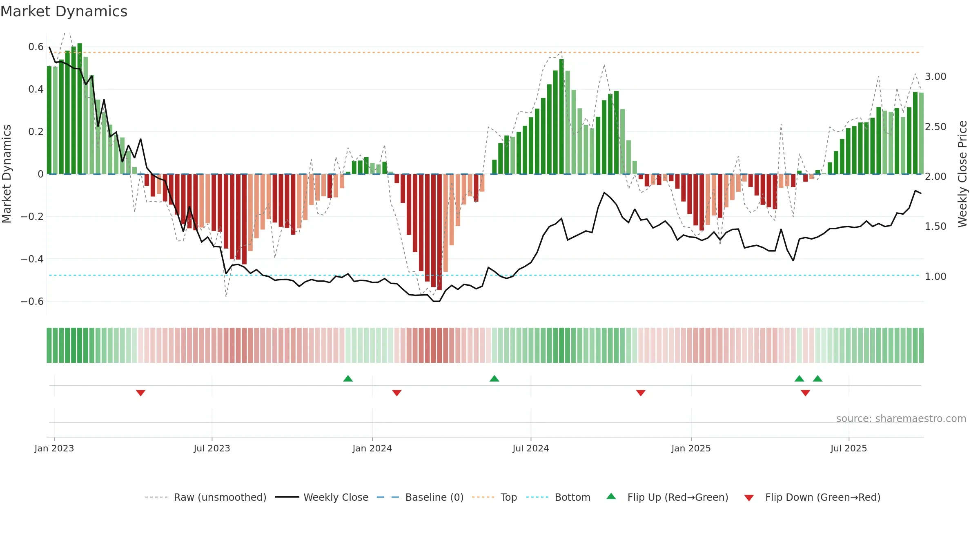Click the Jul 2024 axis label

(531, 448)
